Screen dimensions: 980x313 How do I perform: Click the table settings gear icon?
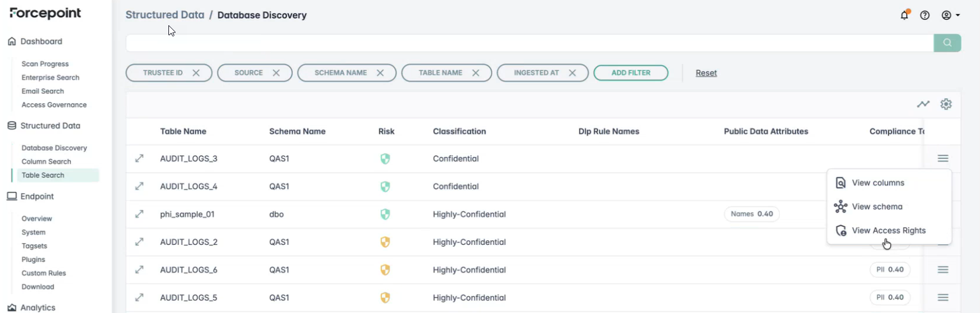pos(946,104)
